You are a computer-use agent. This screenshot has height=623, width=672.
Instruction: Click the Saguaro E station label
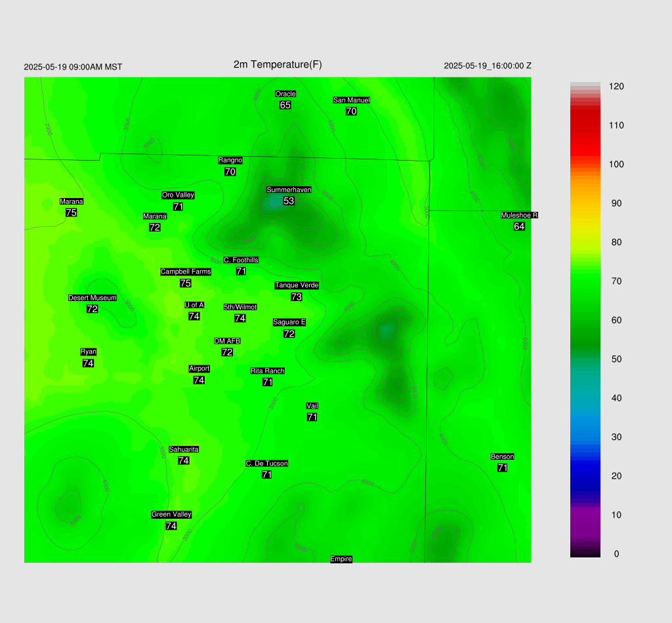(289, 322)
